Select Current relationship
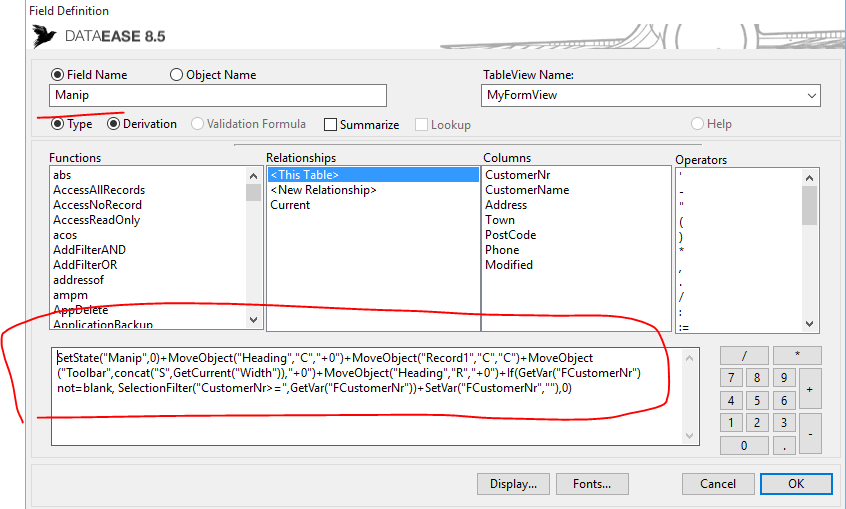Image resolution: width=846 pixels, height=509 pixels. point(290,205)
